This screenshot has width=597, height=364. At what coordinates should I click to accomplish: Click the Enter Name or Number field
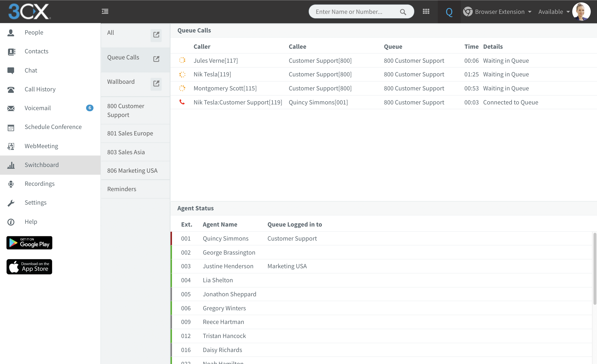[x=354, y=12]
